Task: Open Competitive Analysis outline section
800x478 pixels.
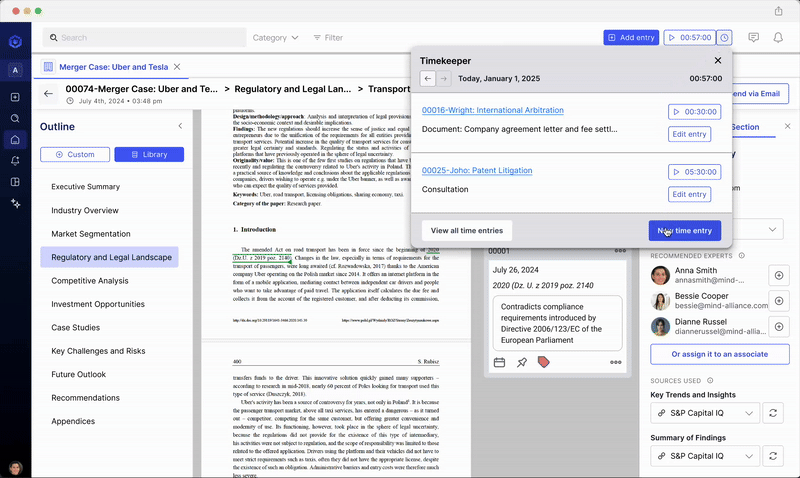Action: pos(90,281)
